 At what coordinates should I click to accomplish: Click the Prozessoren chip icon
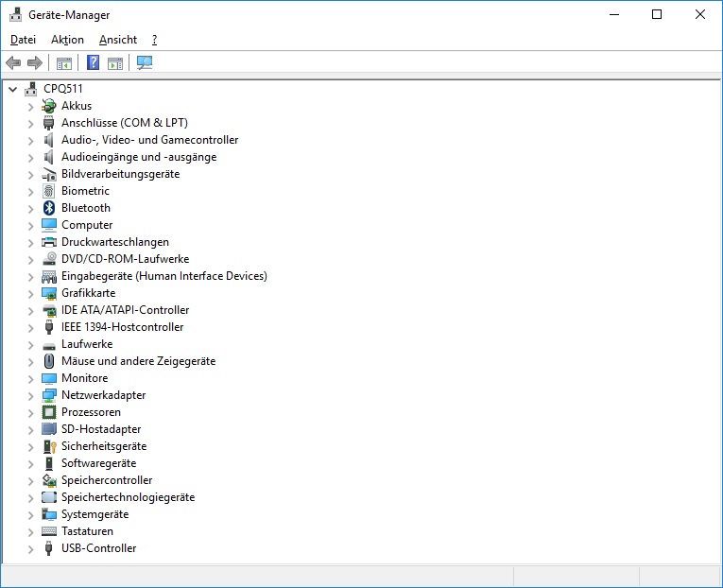[50, 412]
